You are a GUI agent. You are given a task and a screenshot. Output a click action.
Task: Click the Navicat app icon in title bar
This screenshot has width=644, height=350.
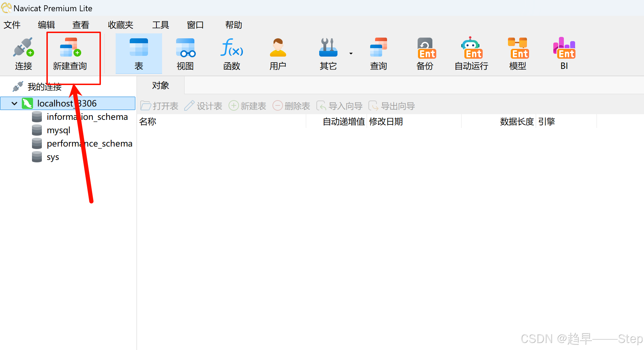tap(6, 8)
